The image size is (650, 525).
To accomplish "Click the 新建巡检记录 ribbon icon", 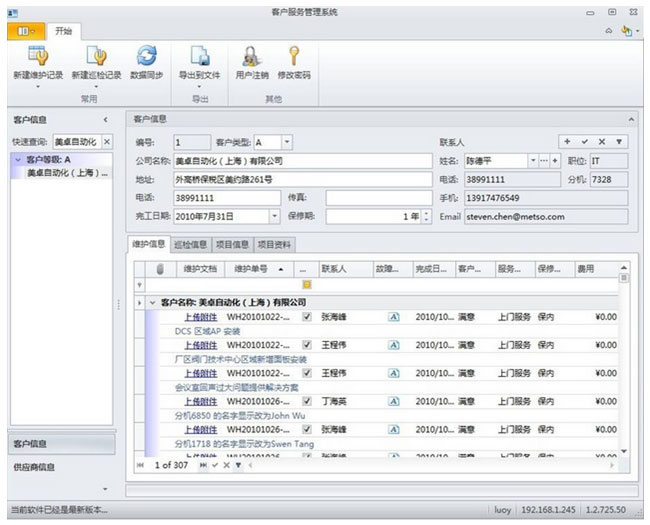I will 96,56.
